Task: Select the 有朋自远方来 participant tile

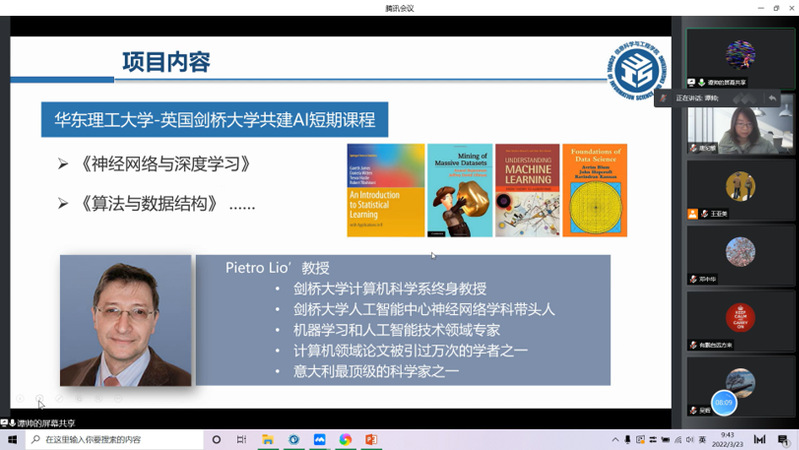Action: 740,322
